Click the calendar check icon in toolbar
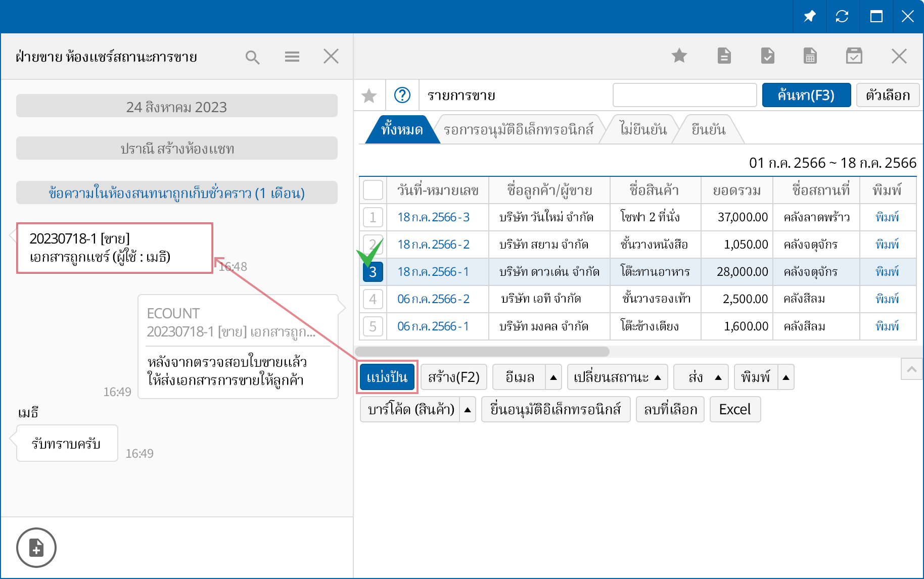924x579 pixels. coord(854,56)
